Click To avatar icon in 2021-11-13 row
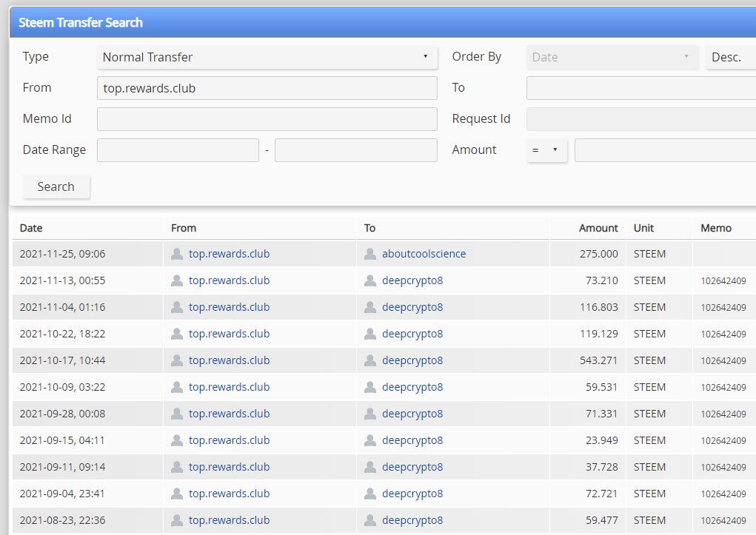Image resolution: width=756 pixels, height=535 pixels. point(370,280)
